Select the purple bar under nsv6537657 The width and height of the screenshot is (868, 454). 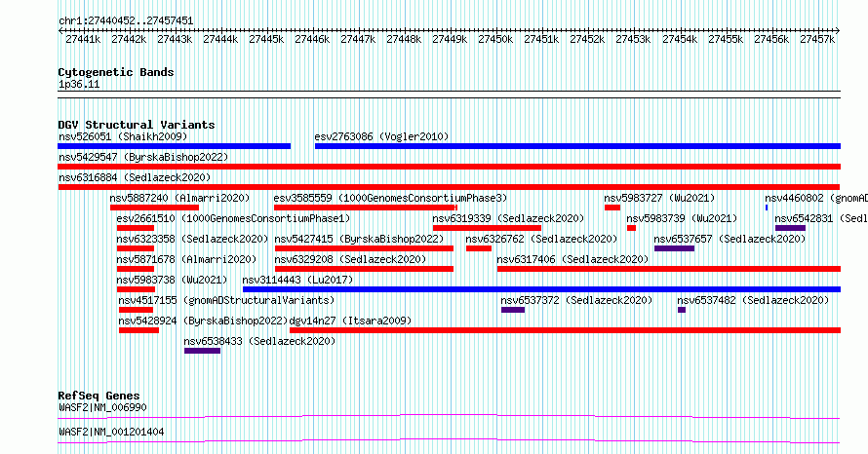coord(674,248)
